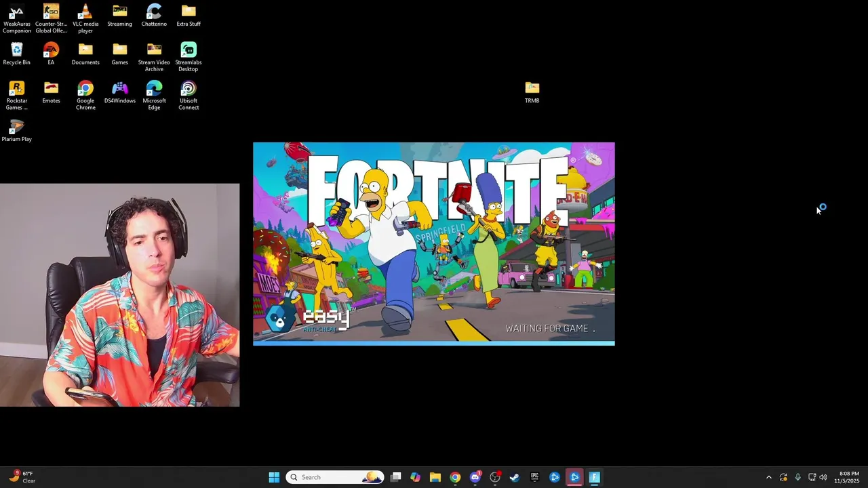Open the Recycle Bin

pos(16,54)
